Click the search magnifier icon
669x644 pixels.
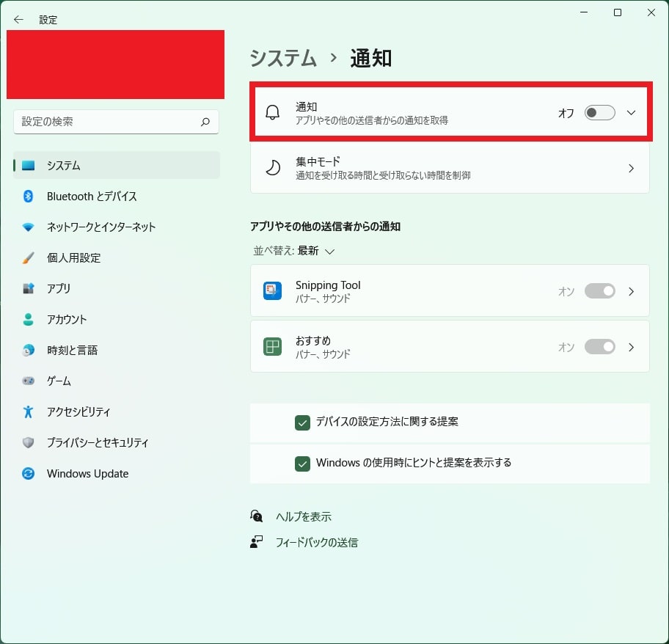205,122
